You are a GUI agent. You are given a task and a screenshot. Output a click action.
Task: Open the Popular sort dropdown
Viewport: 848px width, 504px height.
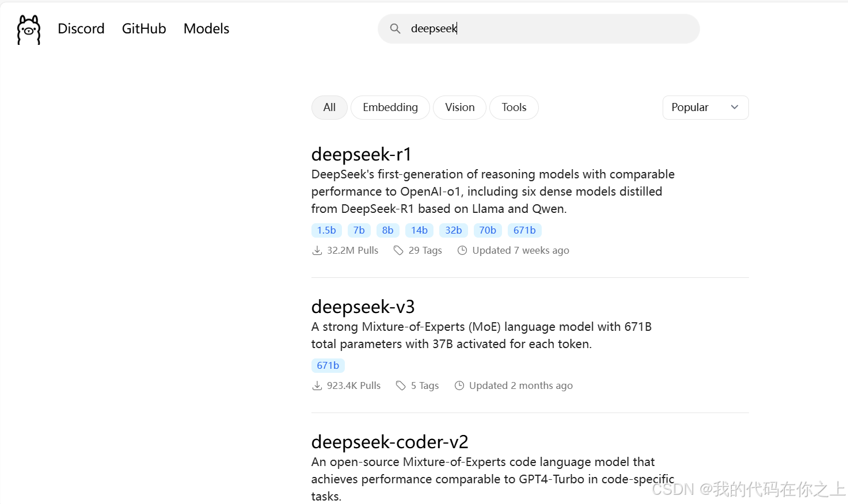pos(705,107)
